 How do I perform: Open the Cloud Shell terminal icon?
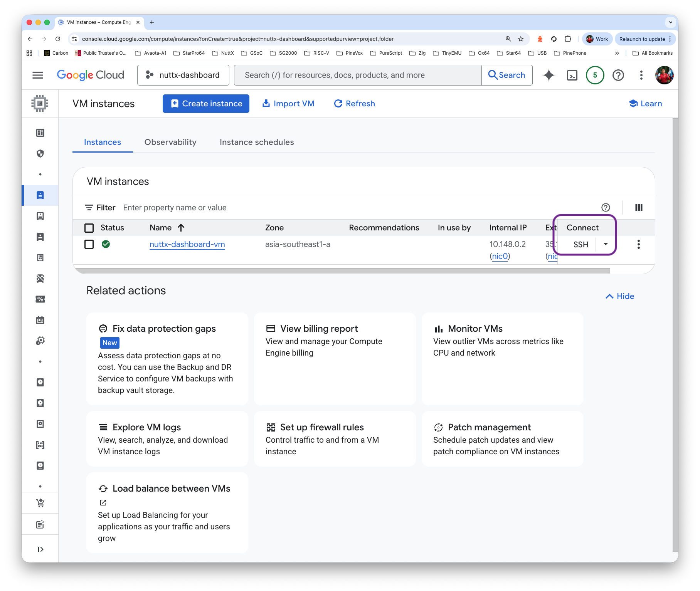click(572, 75)
